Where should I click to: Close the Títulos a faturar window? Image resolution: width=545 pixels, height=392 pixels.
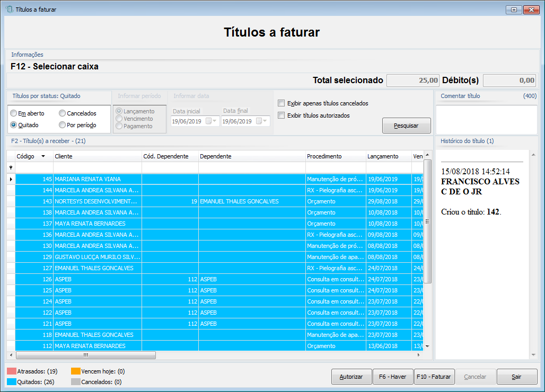coord(531,10)
